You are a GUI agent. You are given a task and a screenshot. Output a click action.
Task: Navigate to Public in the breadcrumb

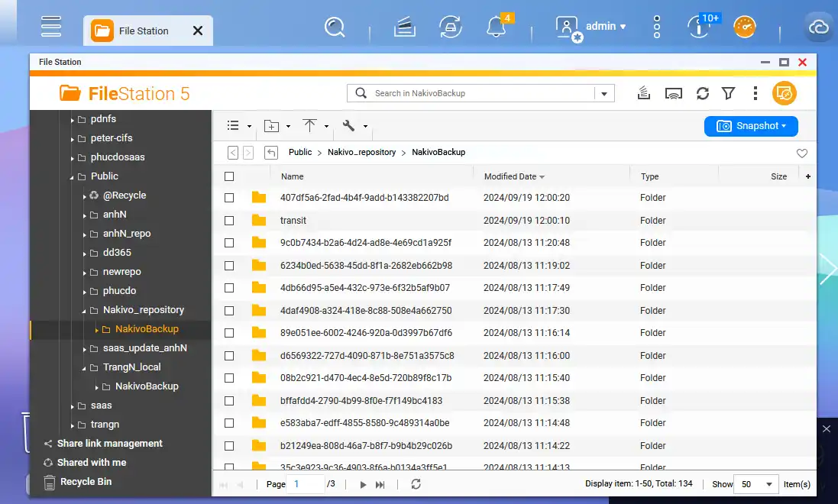click(x=299, y=152)
